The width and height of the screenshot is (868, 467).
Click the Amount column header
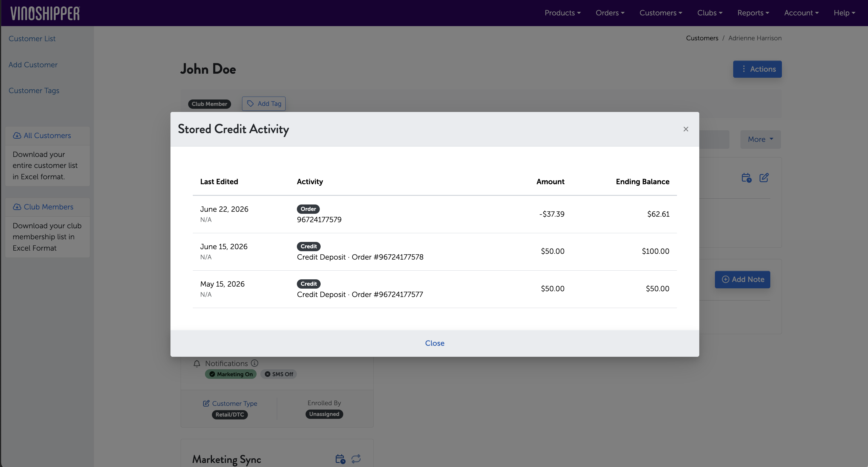point(550,182)
